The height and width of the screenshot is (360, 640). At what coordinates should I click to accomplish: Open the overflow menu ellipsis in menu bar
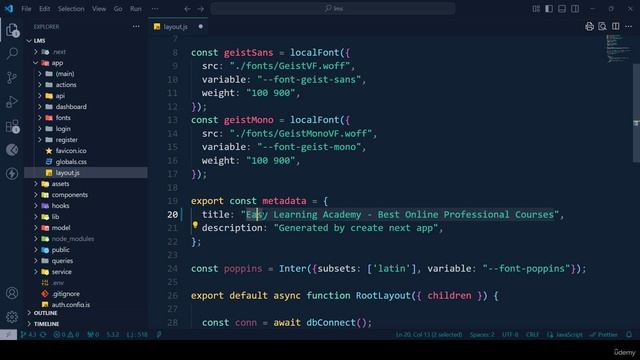(155, 9)
